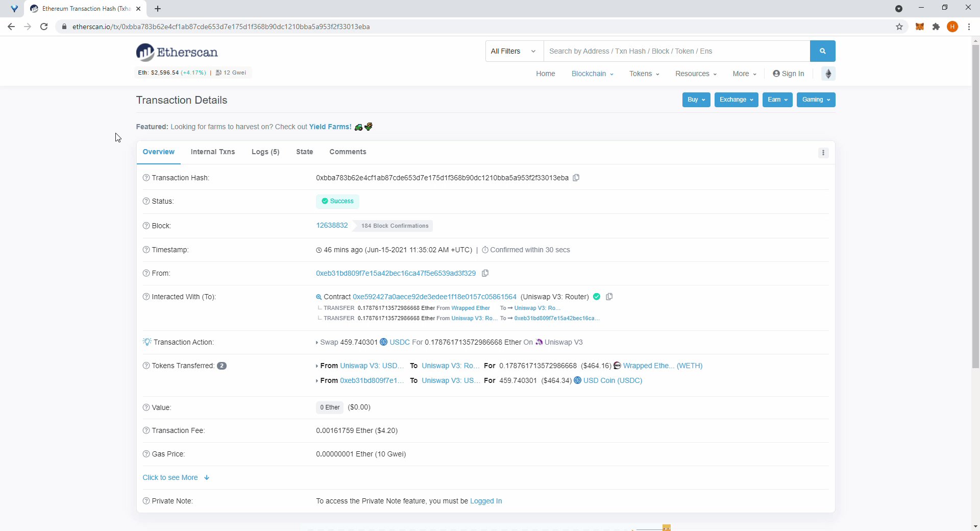The width and height of the screenshot is (980, 531).
Task: Open the three-dot menu on the Overview card
Action: click(823, 153)
